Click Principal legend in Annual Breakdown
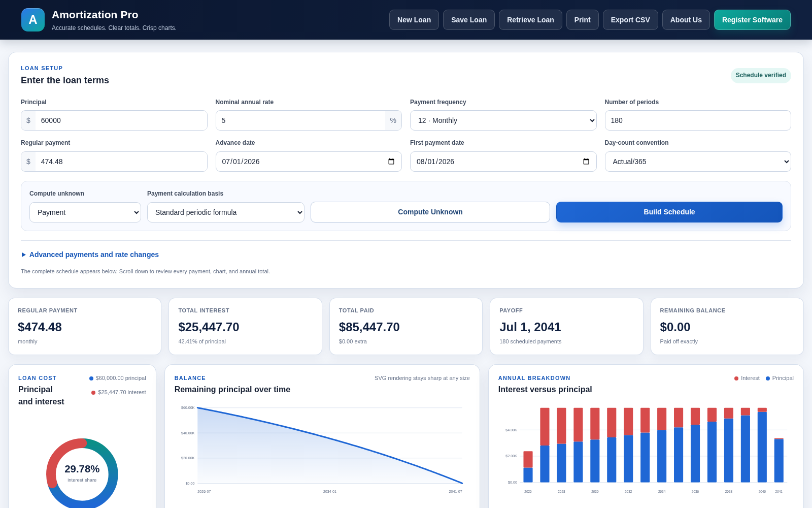 tap(780, 378)
